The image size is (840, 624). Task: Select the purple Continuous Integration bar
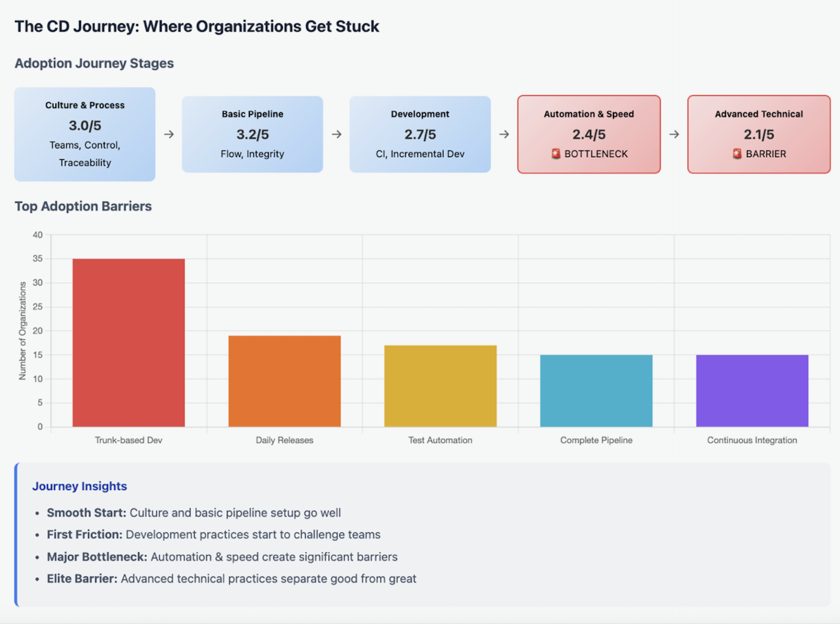tap(752, 391)
